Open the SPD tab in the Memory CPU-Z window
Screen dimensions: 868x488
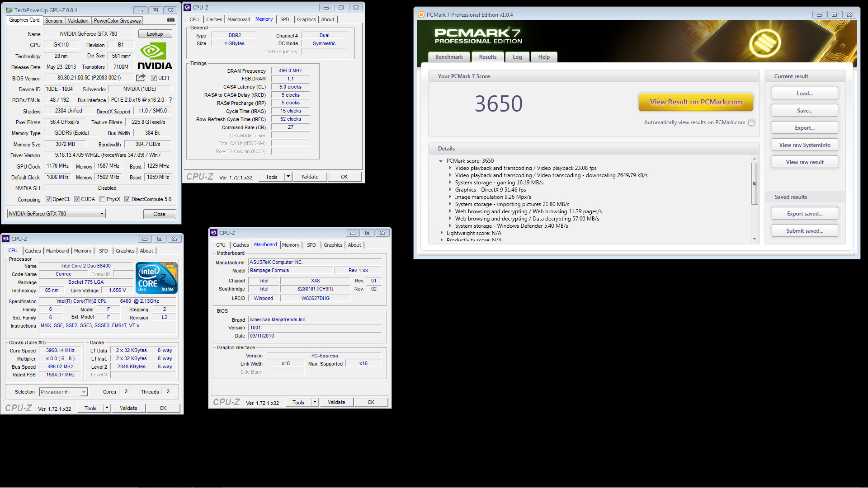pos(284,19)
